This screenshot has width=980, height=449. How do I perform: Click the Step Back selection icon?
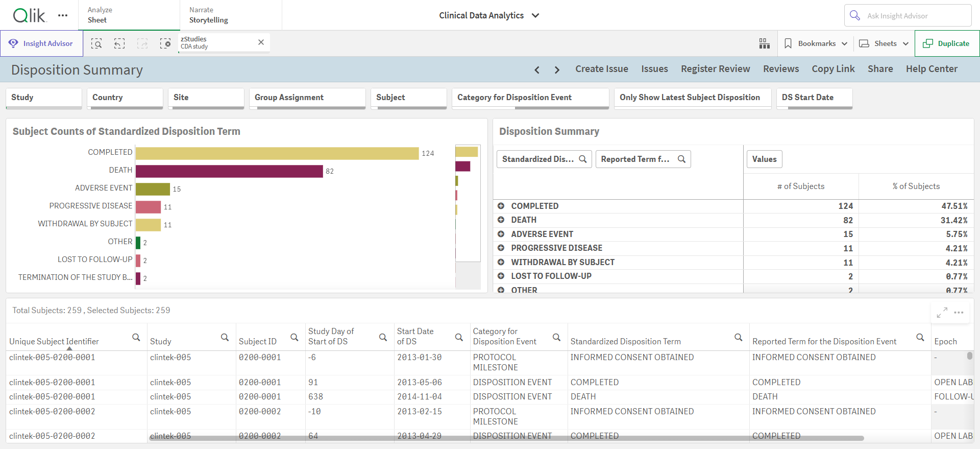coord(119,43)
